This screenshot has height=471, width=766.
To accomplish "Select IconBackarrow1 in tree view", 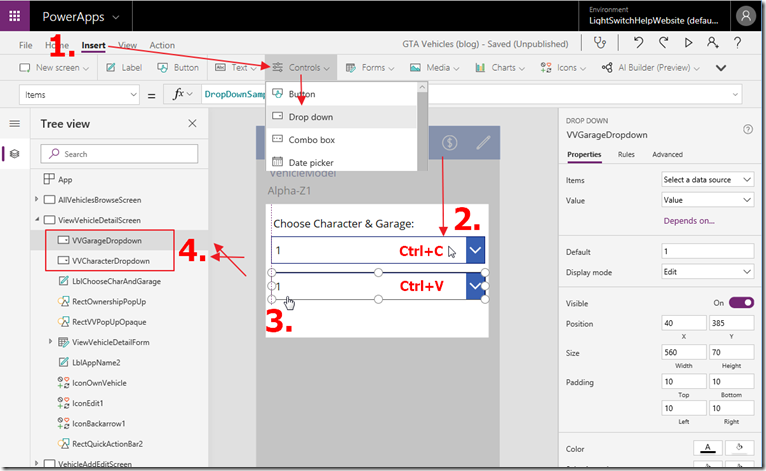I will [99, 424].
